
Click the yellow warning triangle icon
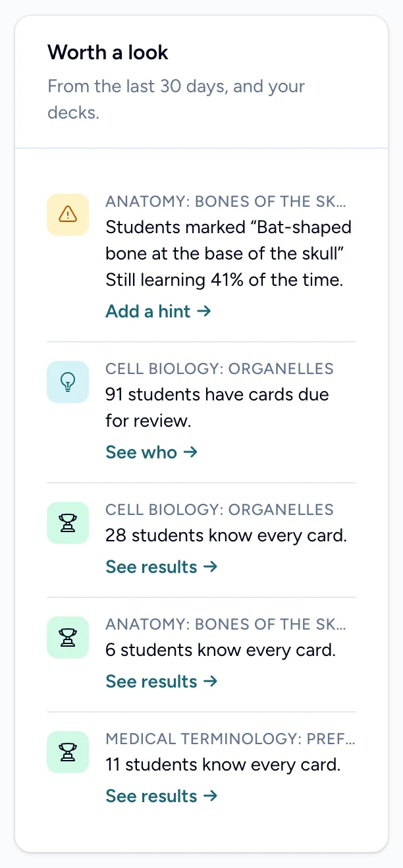click(68, 215)
